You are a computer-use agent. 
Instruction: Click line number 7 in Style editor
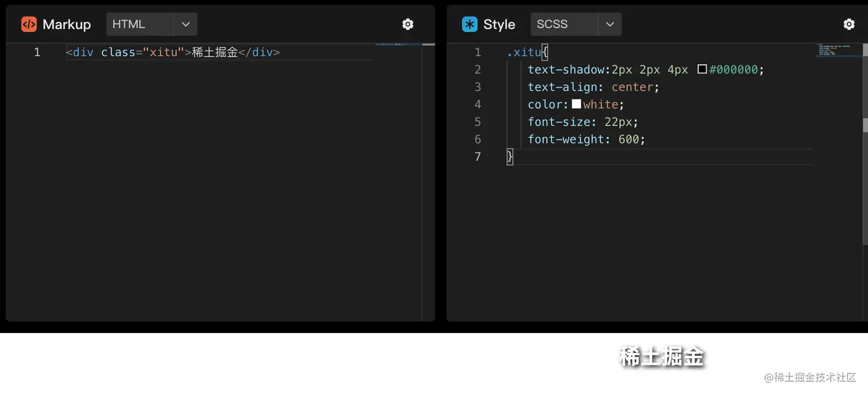[478, 156]
